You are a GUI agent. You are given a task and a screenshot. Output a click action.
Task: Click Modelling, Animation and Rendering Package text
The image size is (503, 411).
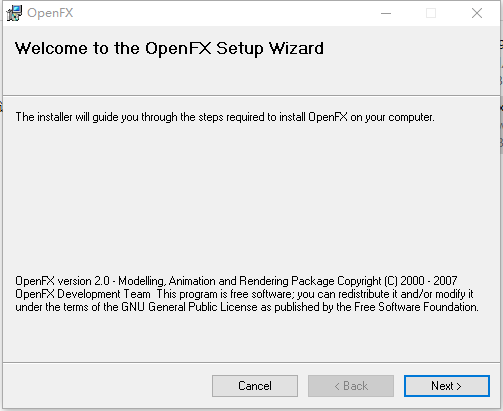tap(226, 281)
